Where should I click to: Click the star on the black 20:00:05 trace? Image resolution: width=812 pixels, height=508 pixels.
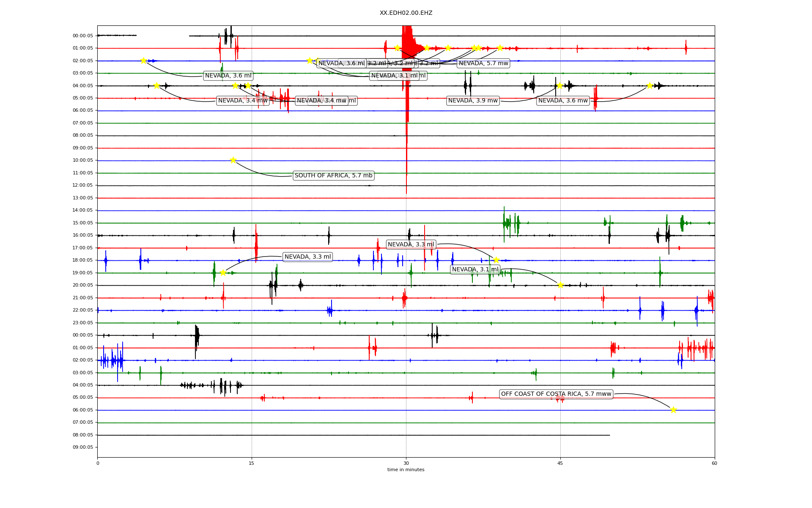point(560,285)
